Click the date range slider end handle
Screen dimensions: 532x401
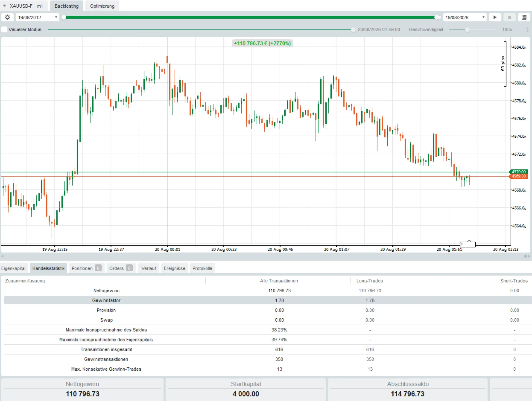tap(437, 18)
